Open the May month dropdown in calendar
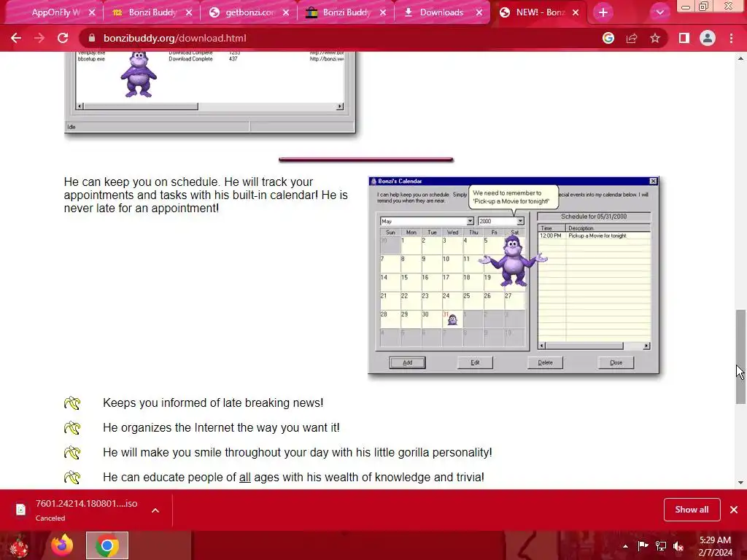The height and width of the screenshot is (560, 747). pos(471,221)
